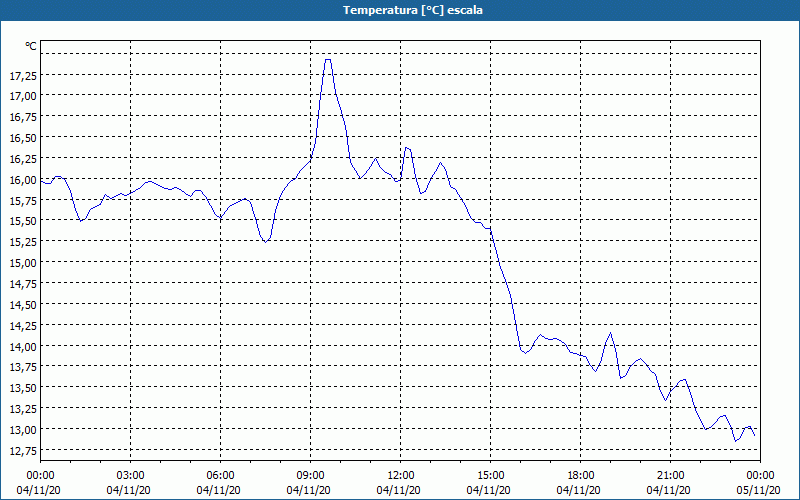This screenshot has height=500, width=800.
Task: Select the 15,00 y-axis label
Action: (22, 263)
